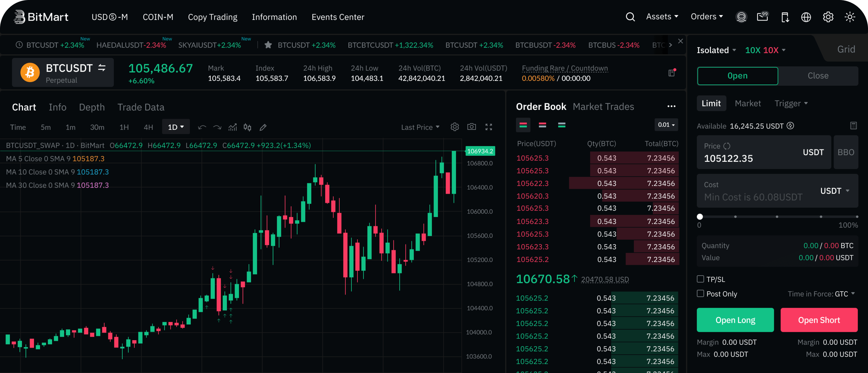Expand chart to fullscreen
This screenshot has height=373, width=868.
pyautogui.click(x=488, y=127)
